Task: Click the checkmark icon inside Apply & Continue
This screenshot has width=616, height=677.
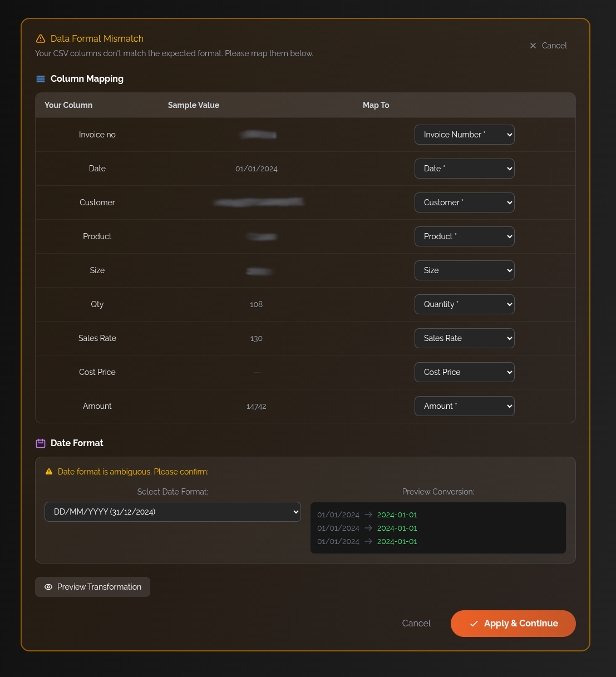Action: pos(474,624)
